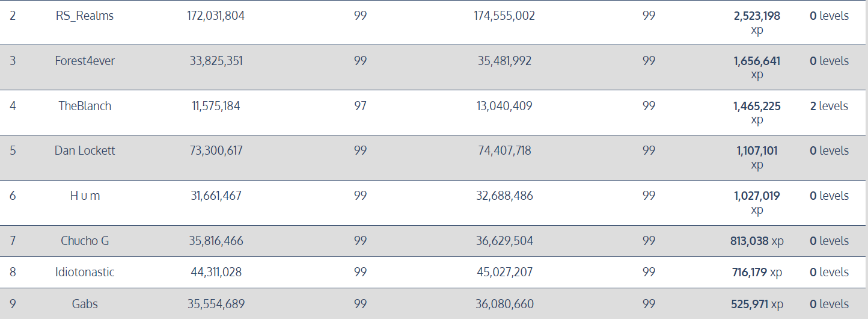Click Forest4ever ending xp 35,481,992
Screen dimensions: 868x319
504,61
